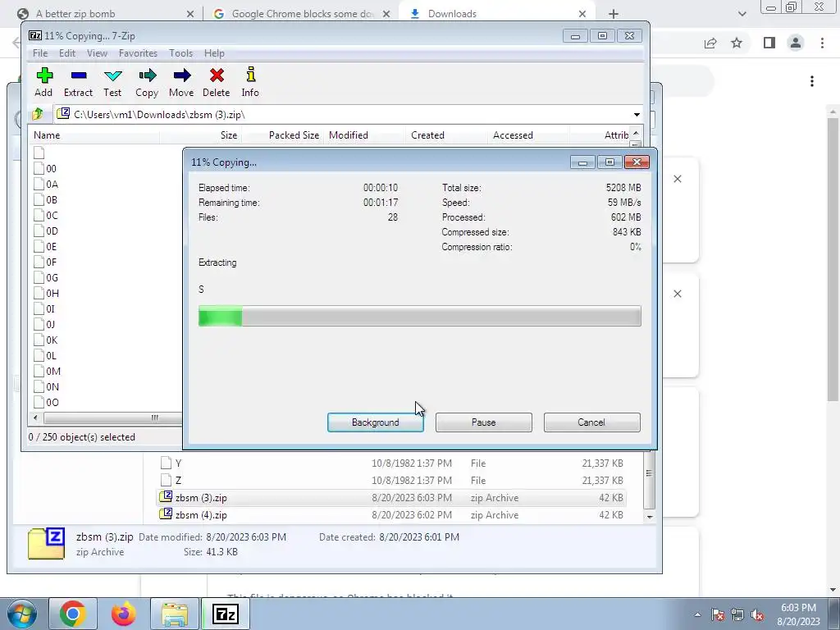840x630 pixels.
Task: Click the up-folder icon beside the path bar
Action: pos(38,114)
